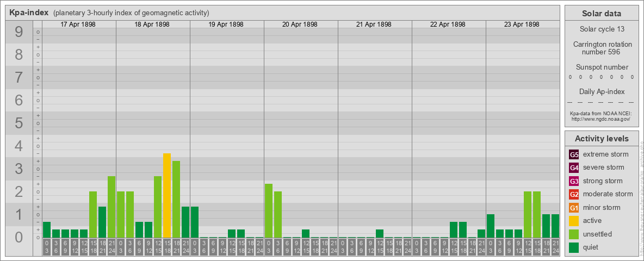This screenshot has height=261, width=644.
Task: Click the 17 Apr 21-24 unsettled bar
Action: (112, 207)
